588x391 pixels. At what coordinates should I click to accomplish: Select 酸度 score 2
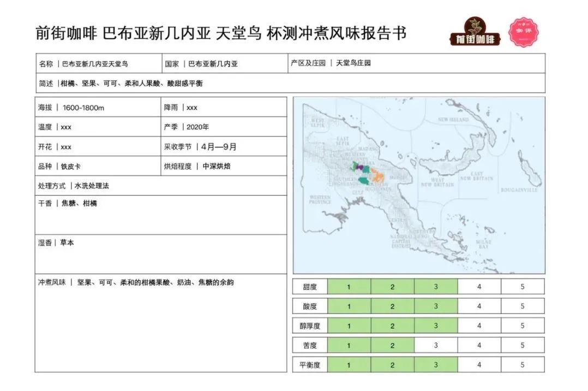[392, 306]
